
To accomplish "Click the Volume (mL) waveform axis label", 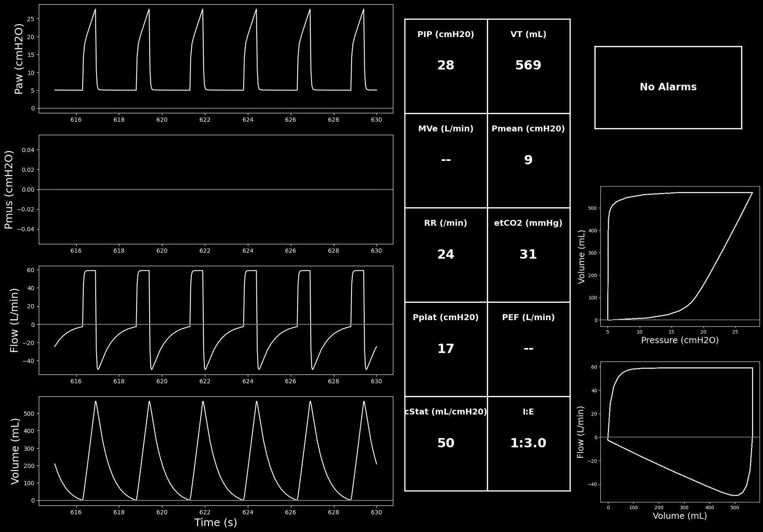I will point(15,451).
